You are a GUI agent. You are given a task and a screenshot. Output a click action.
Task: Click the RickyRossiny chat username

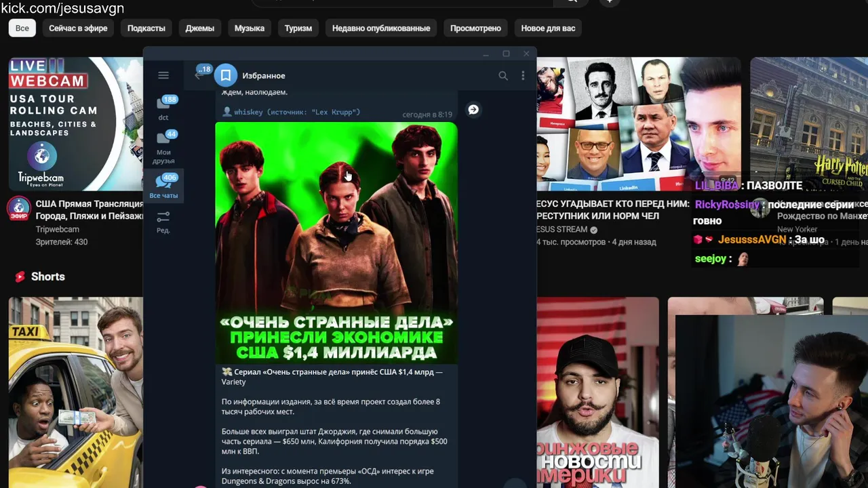pos(727,205)
